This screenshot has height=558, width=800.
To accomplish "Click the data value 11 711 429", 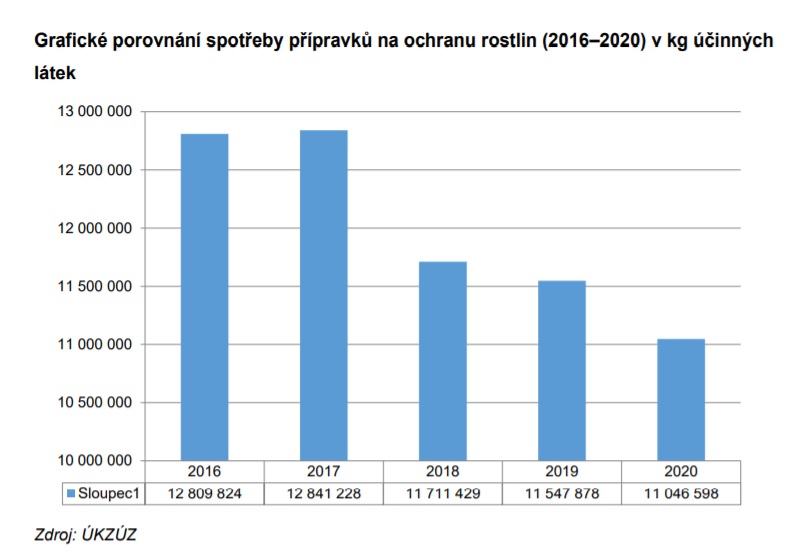I will pos(442,494).
